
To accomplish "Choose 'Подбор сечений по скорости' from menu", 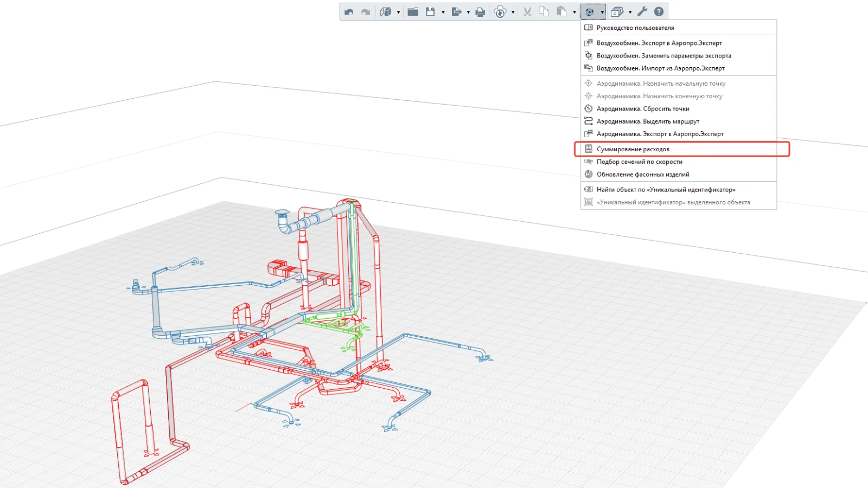I will pos(639,162).
